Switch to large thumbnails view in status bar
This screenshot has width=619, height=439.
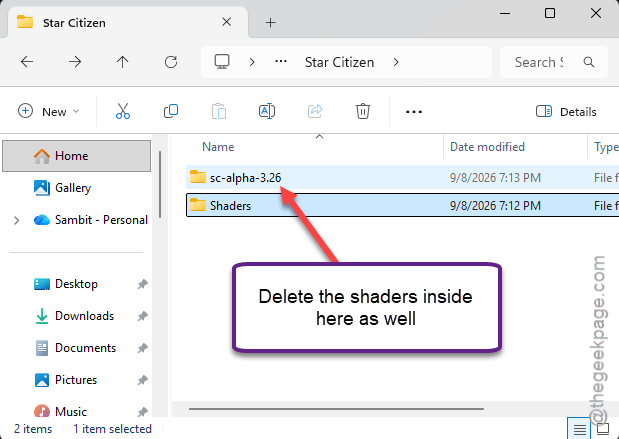coord(603,429)
